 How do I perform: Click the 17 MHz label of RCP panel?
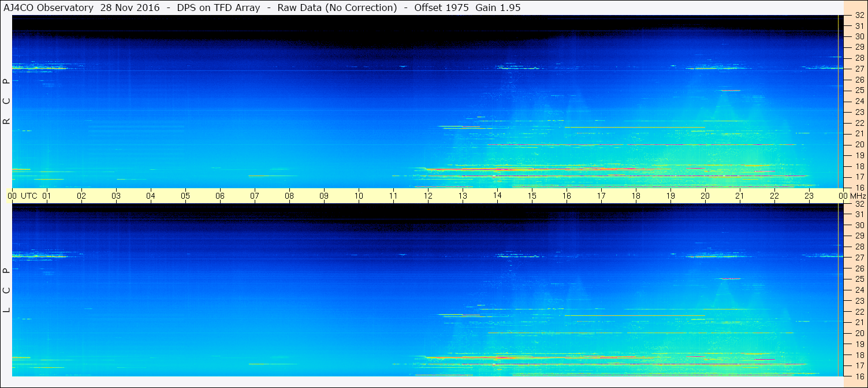click(x=859, y=177)
